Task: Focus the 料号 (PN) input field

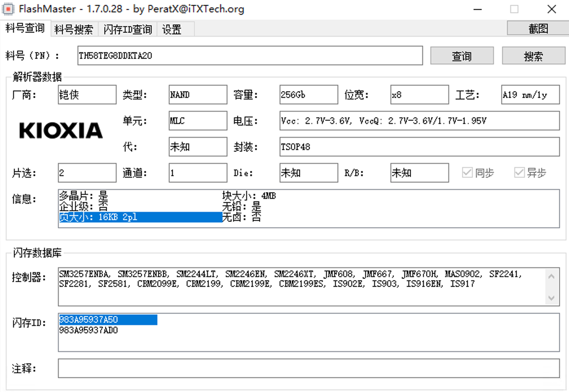Action: pyautogui.click(x=250, y=56)
